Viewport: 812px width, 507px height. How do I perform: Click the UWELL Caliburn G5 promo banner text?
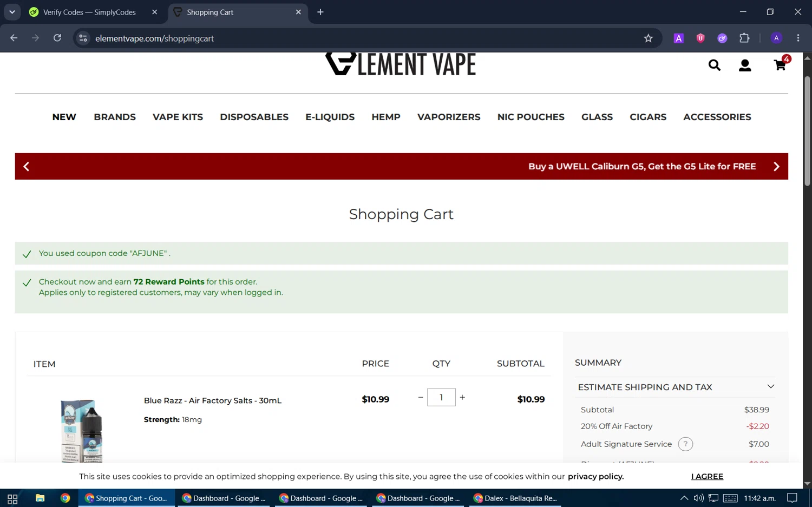click(x=642, y=167)
